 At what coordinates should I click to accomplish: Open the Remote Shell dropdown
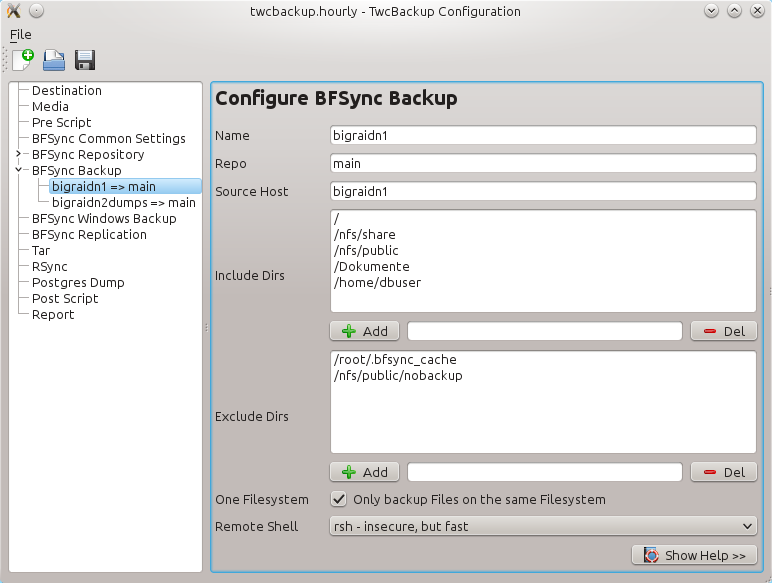[x=543, y=526]
